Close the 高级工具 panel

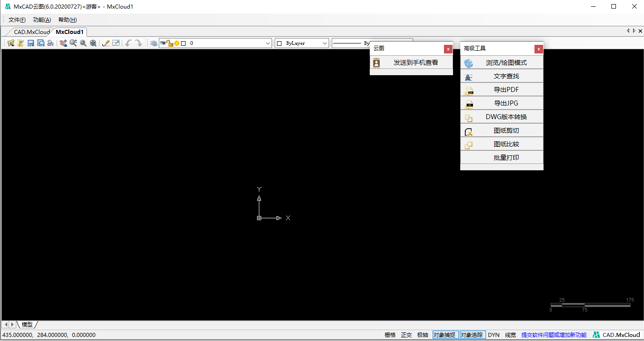tap(539, 49)
